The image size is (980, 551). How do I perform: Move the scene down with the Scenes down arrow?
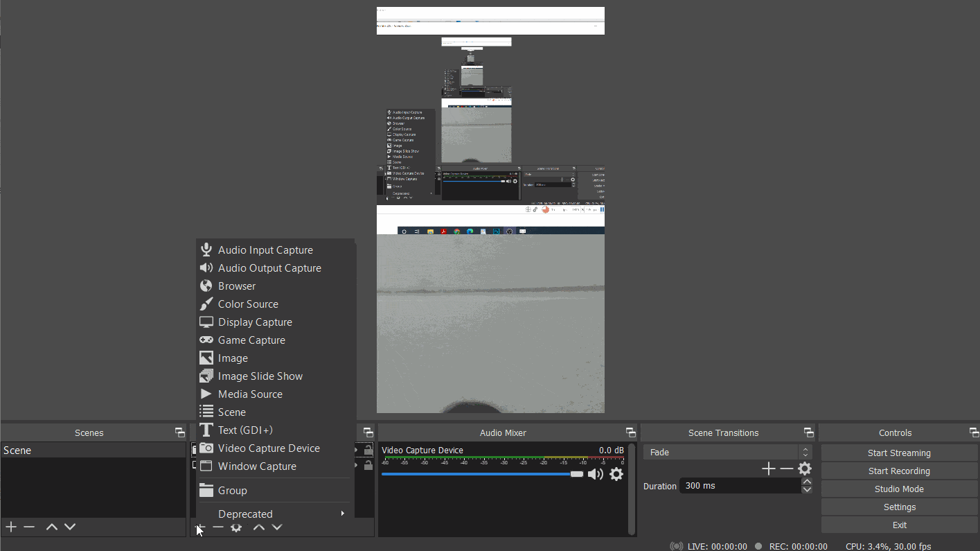[x=70, y=527]
